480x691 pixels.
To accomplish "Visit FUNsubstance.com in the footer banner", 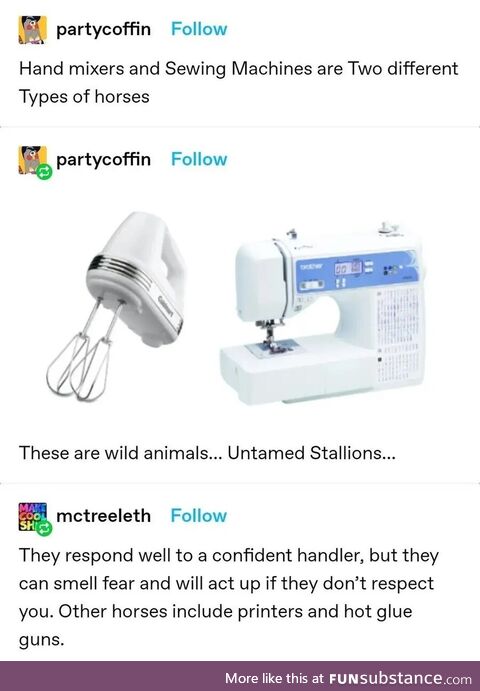I will [400, 678].
